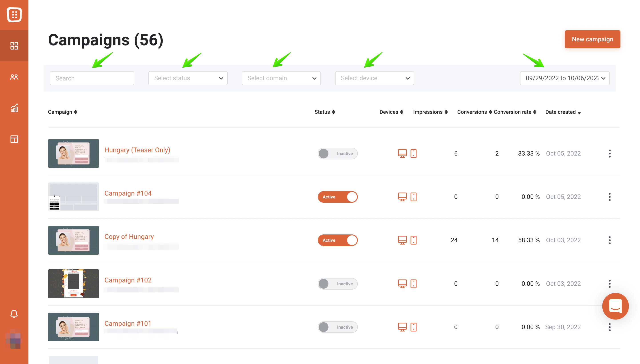The height and width of the screenshot is (364, 640).
Task: Expand the Select status dropdown
Action: (x=188, y=78)
